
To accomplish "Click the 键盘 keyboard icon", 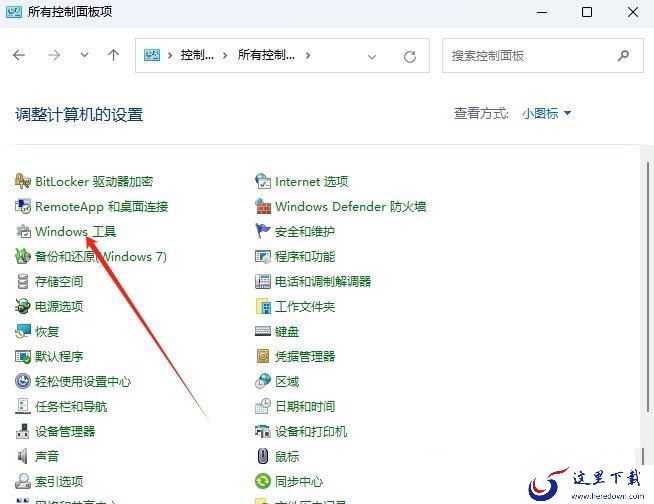I will [x=263, y=331].
